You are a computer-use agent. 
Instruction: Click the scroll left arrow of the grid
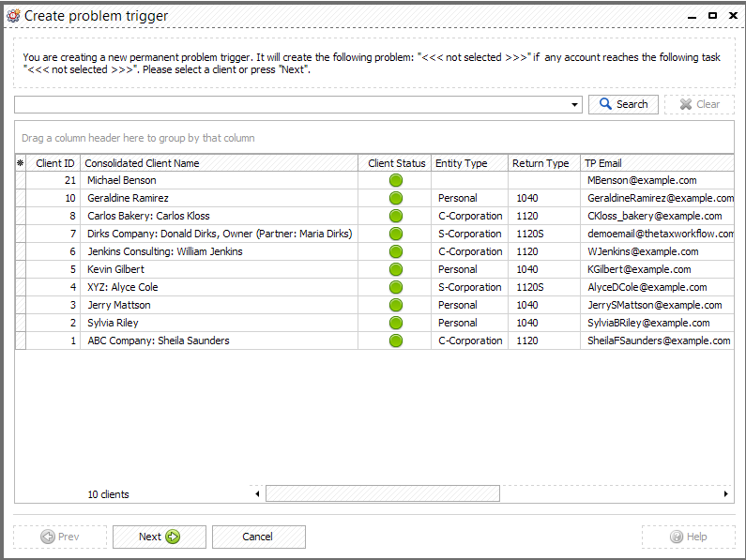(x=257, y=493)
